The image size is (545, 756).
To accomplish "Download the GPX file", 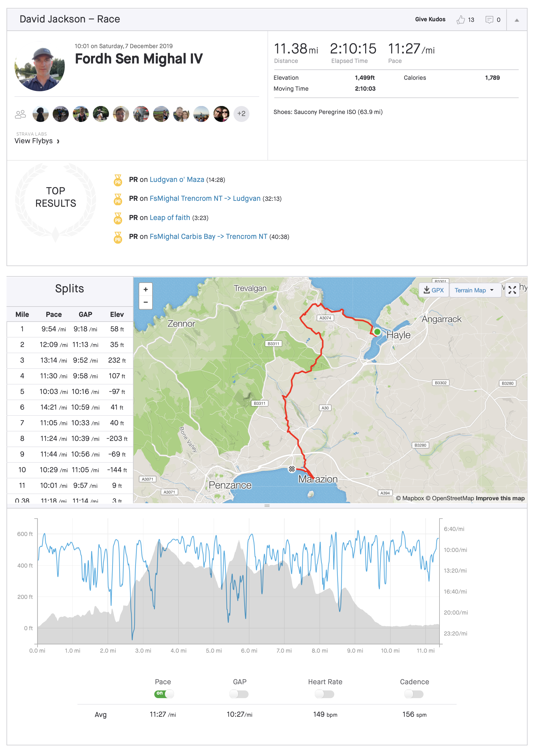I will [x=434, y=290].
